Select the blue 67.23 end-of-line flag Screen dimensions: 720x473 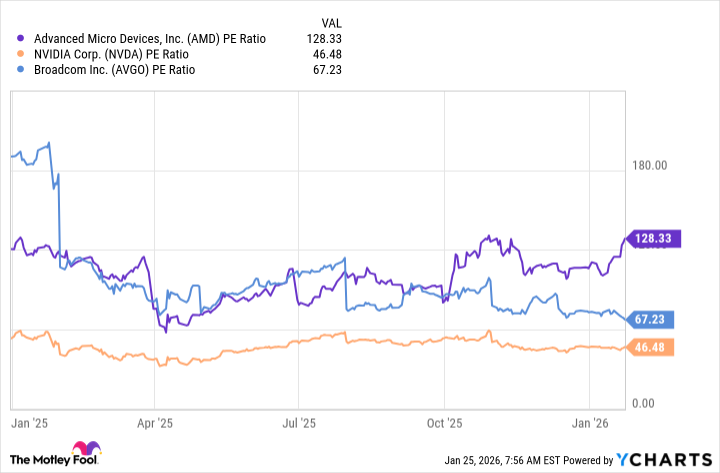click(x=652, y=319)
